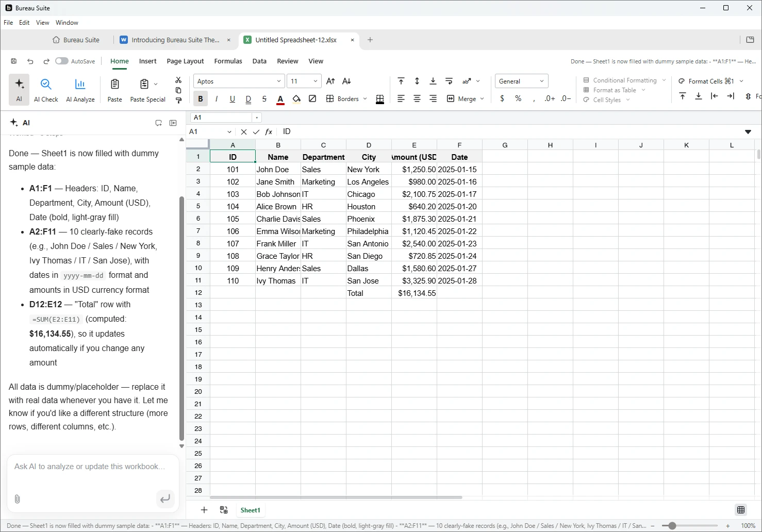This screenshot has height=532, width=762.
Task: Run AI Check on the workbook
Action: click(46, 89)
